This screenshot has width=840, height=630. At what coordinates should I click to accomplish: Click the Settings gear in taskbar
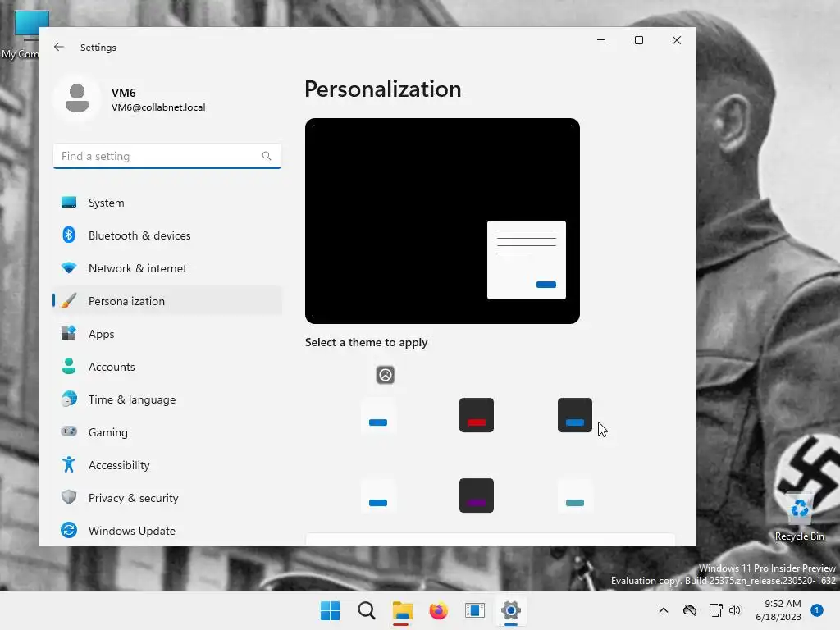pos(510,610)
